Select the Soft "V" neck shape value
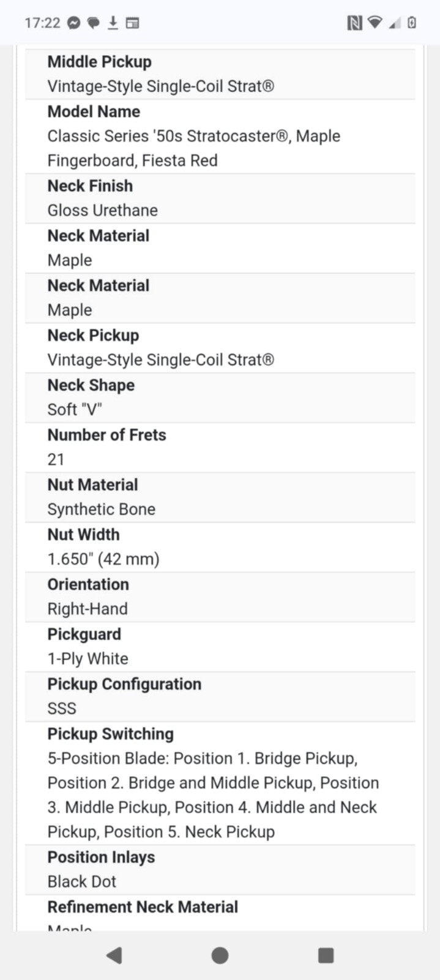Screen dimensions: 440x980 75,409
